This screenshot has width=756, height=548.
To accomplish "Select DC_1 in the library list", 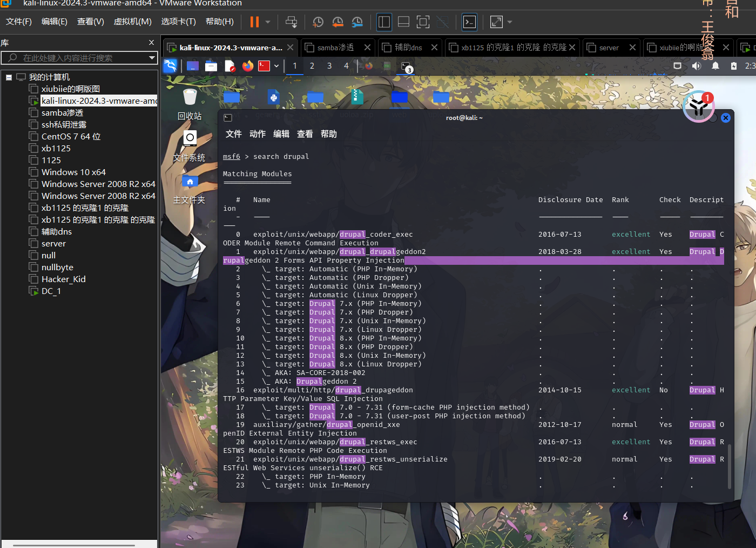I will pyautogui.click(x=51, y=291).
